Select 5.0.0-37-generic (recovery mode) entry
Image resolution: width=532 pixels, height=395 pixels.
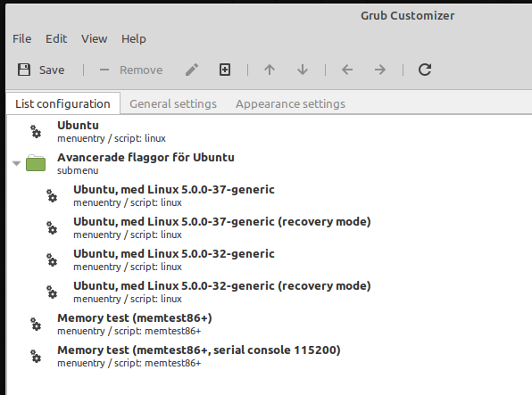[x=269, y=228]
